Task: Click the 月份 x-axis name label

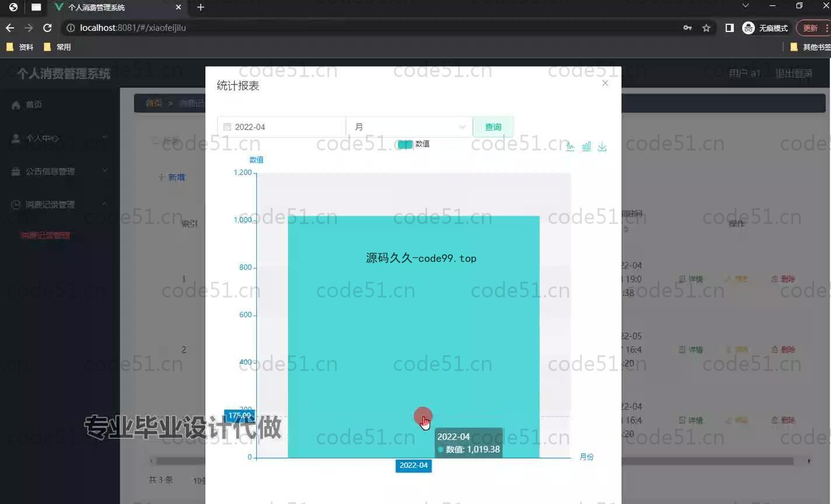Action: point(586,457)
